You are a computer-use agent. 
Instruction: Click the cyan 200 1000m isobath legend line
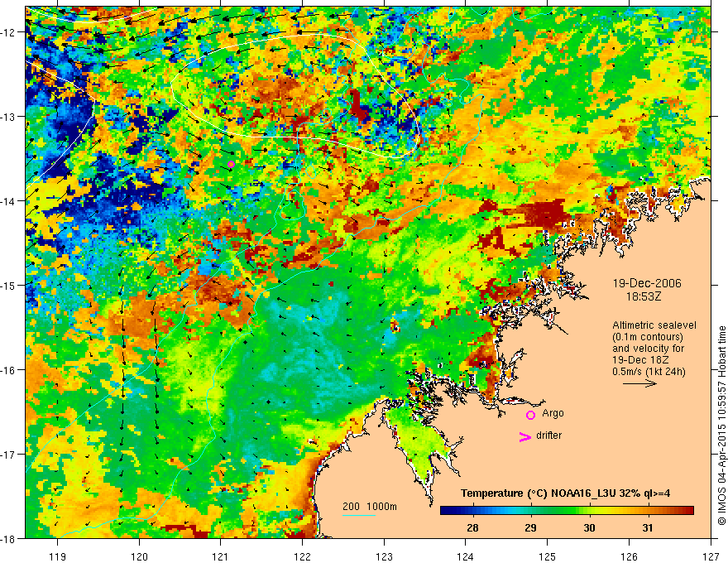pos(359,515)
